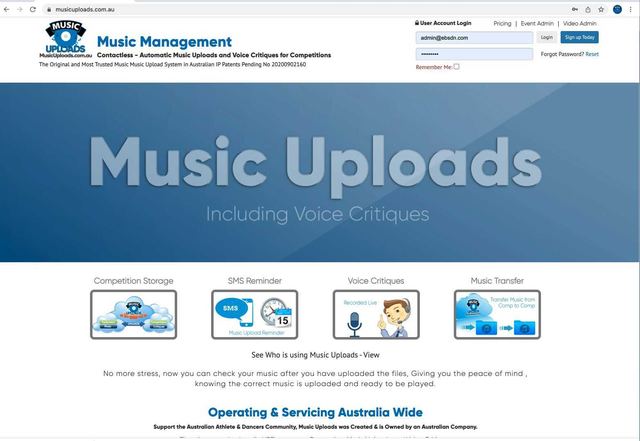Click the share page icon

[588, 9]
